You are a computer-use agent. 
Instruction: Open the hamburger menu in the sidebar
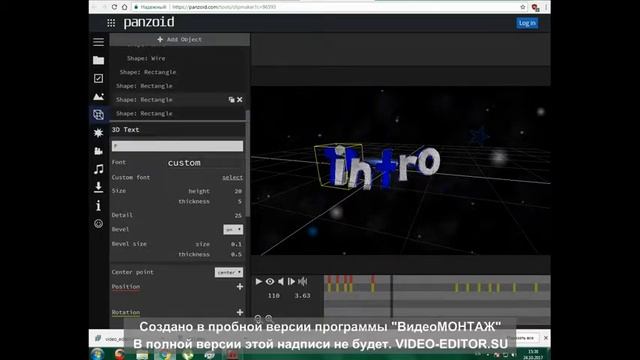pos(98,42)
